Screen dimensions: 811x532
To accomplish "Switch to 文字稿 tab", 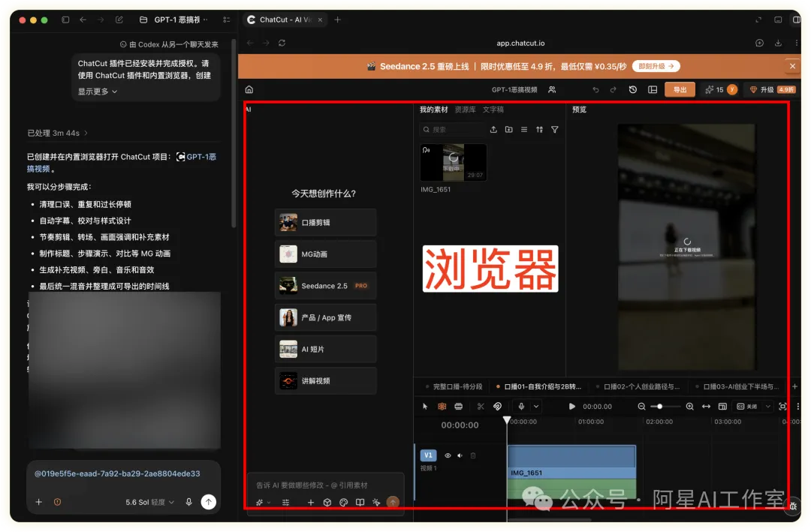I will point(493,110).
